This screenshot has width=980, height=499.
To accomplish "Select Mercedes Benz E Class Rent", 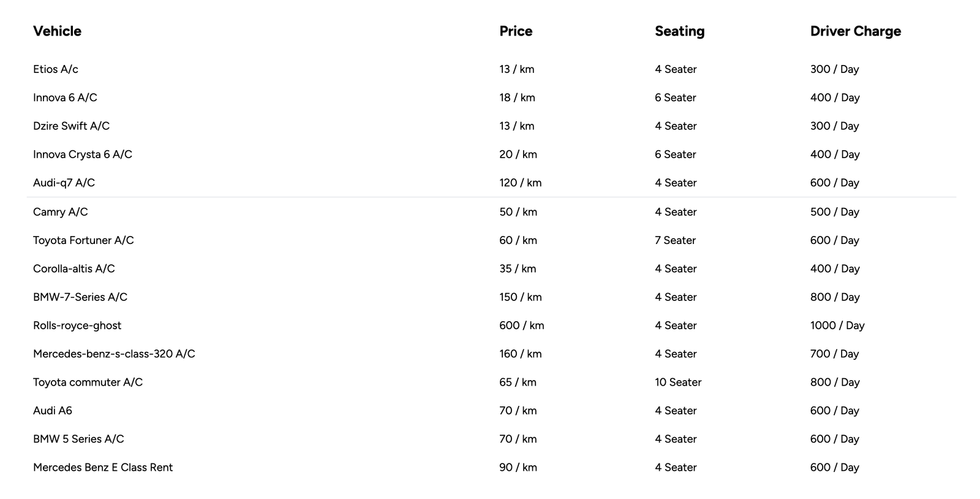I will [x=103, y=467].
